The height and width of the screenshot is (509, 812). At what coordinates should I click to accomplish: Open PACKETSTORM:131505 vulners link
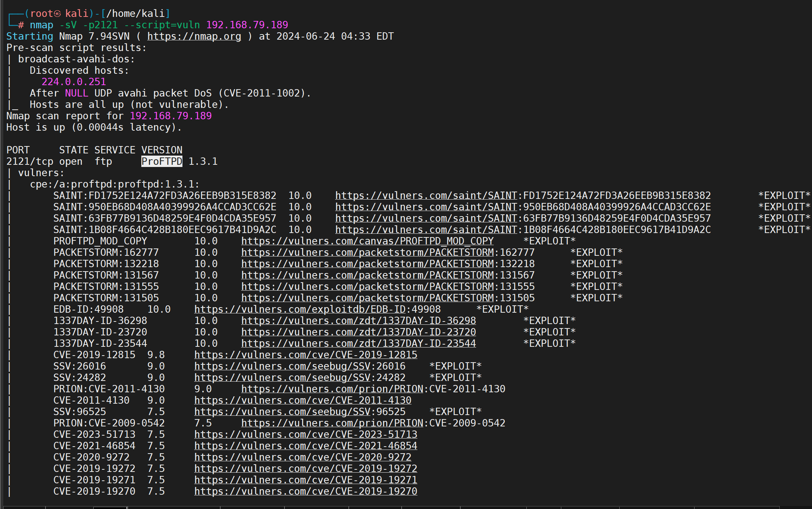367,298
